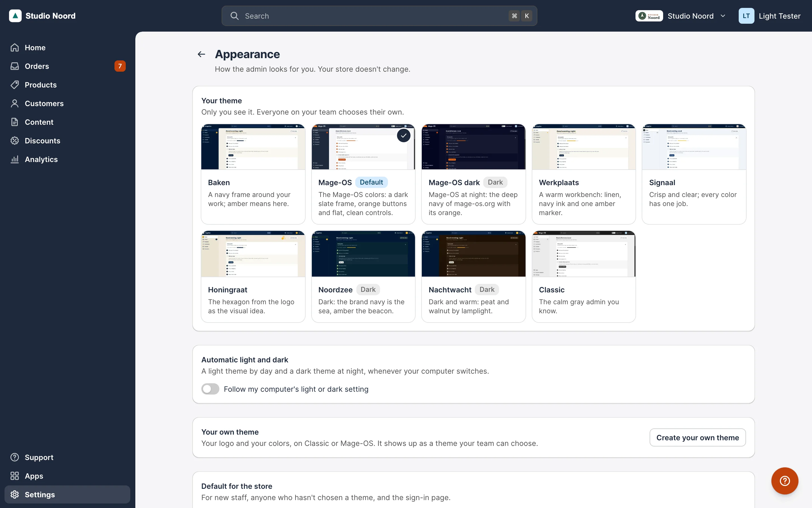Screen dimensions: 812x508
Task: Click the magnifier icon in the search bar
Action: tap(235, 16)
